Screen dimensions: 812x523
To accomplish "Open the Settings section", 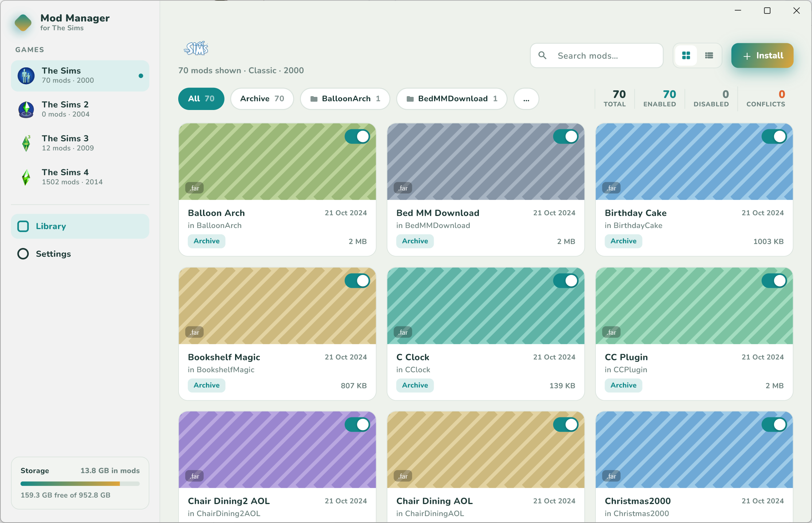I will point(80,254).
